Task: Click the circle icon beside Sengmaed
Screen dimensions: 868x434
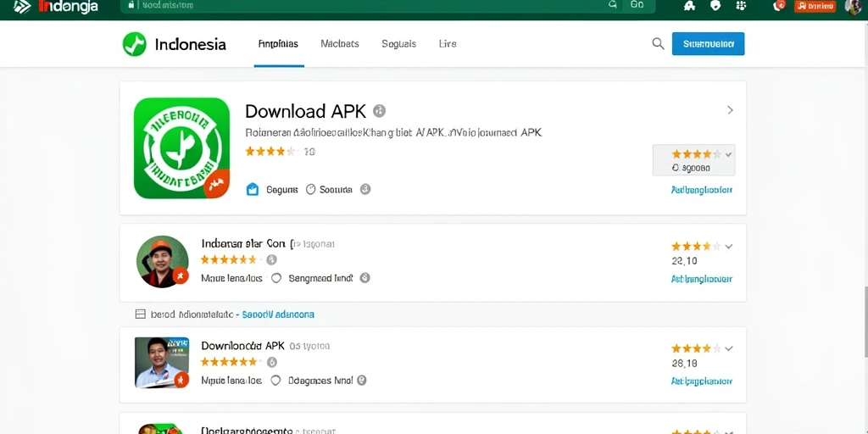Action: [x=276, y=278]
